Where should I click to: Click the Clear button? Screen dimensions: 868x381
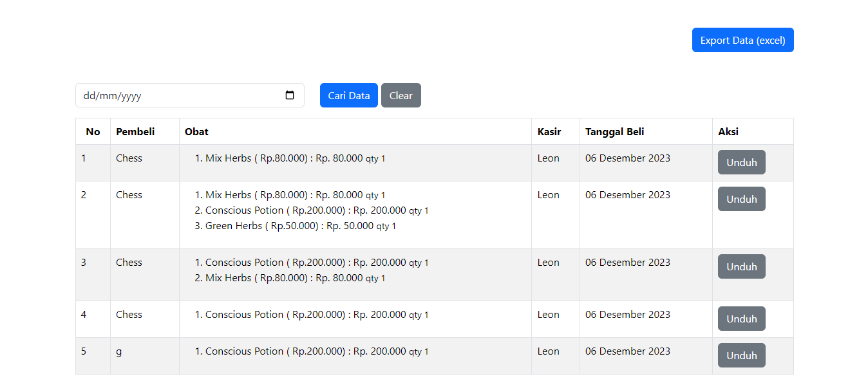[401, 95]
